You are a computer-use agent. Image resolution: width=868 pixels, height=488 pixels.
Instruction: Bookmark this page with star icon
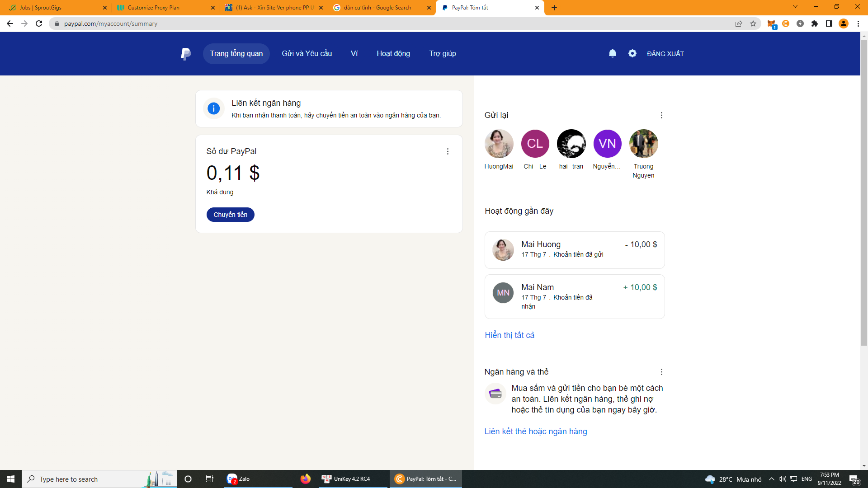click(x=753, y=23)
